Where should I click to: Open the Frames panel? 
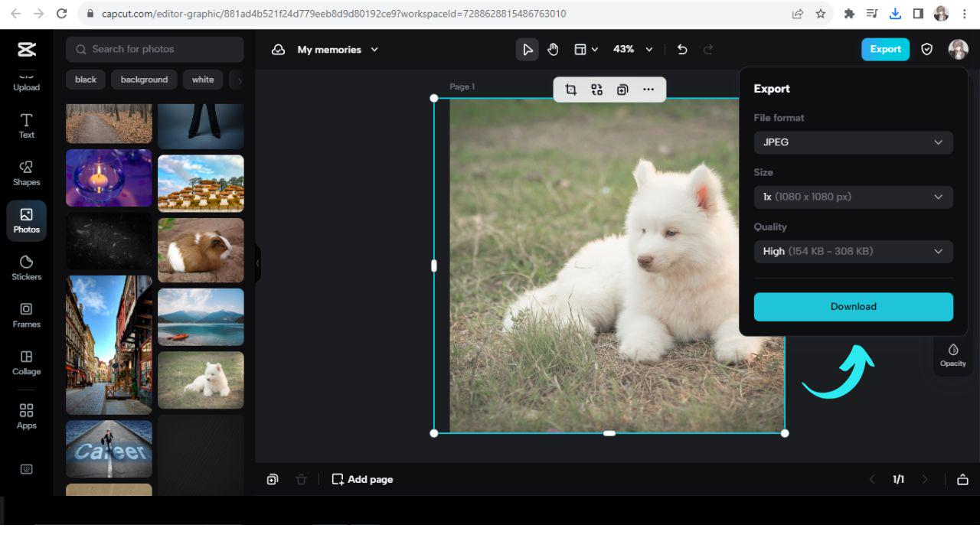click(27, 315)
